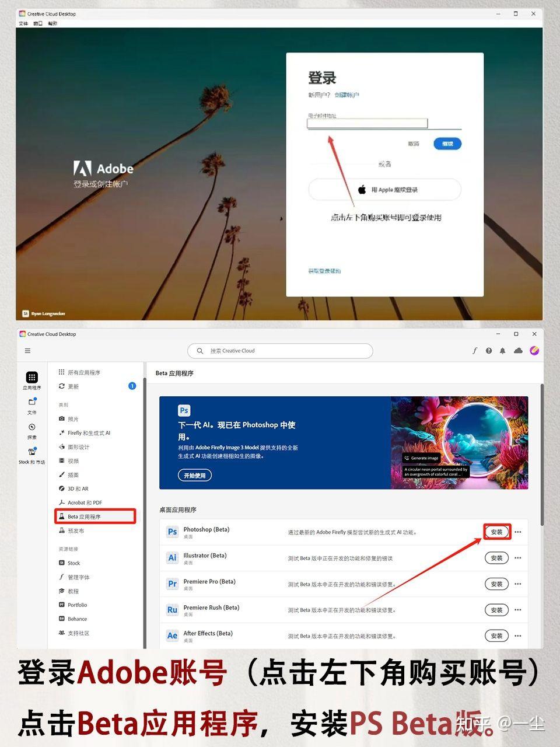Click 开始使用 on the Photoshop banner
The image size is (560, 747).
(195, 476)
